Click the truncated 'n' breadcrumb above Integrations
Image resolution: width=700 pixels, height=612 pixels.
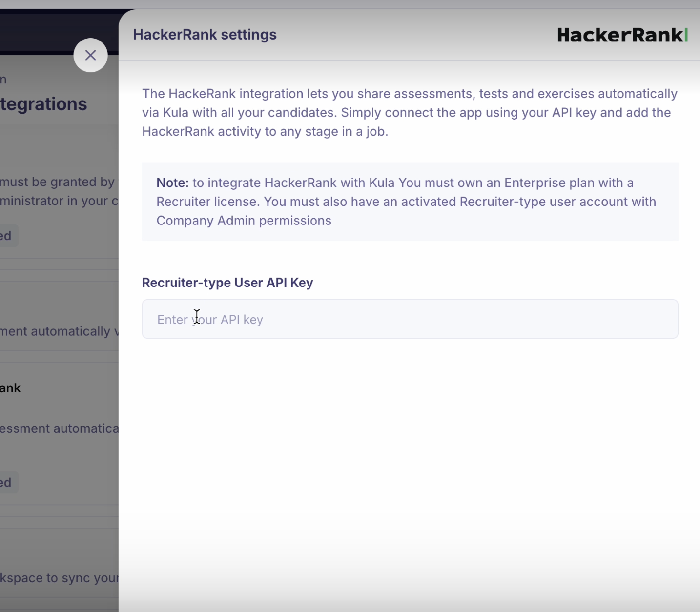pyautogui.click(x=3, y=80)
